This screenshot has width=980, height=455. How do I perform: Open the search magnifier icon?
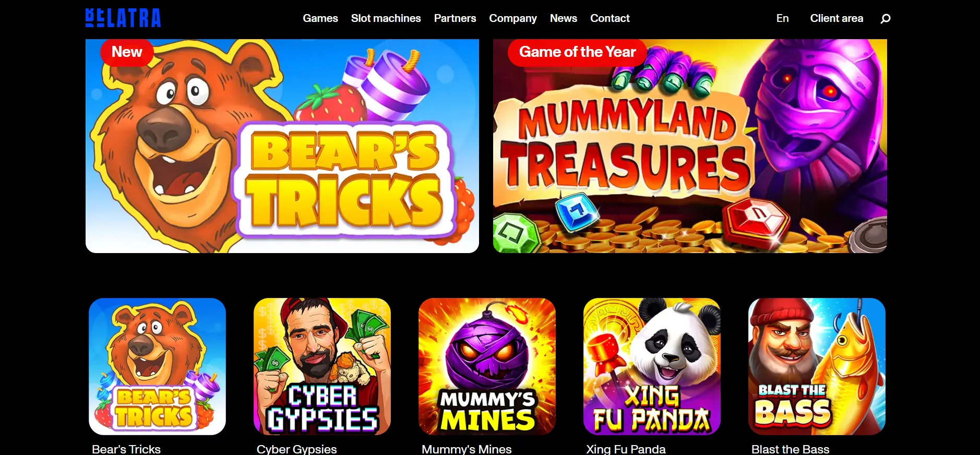point(885,19)
